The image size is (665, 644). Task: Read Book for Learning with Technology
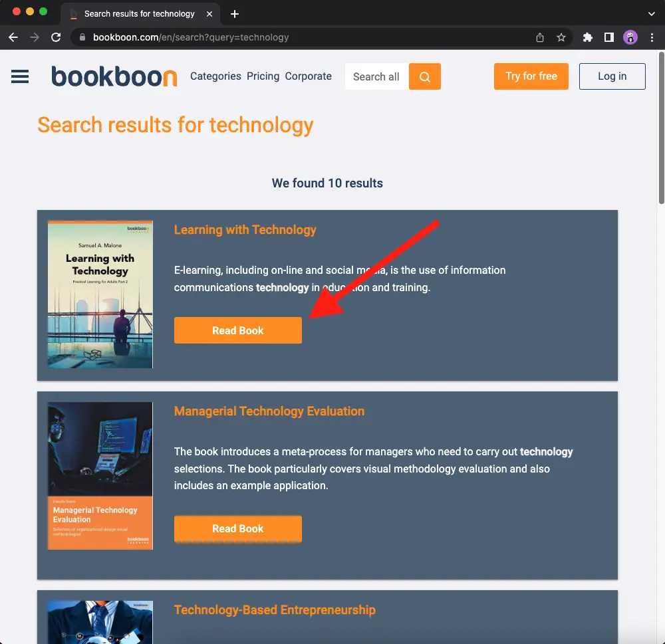(x=238, y=330)
